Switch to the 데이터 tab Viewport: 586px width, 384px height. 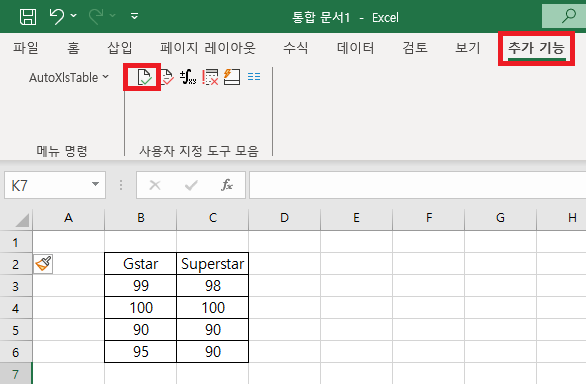click(x=355, y=48)
